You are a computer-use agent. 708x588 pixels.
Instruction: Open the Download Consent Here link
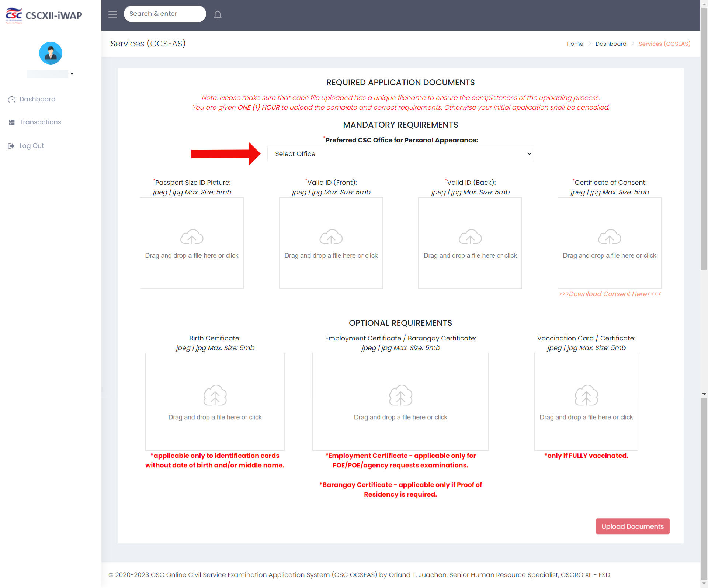click(x=610, y=294)
